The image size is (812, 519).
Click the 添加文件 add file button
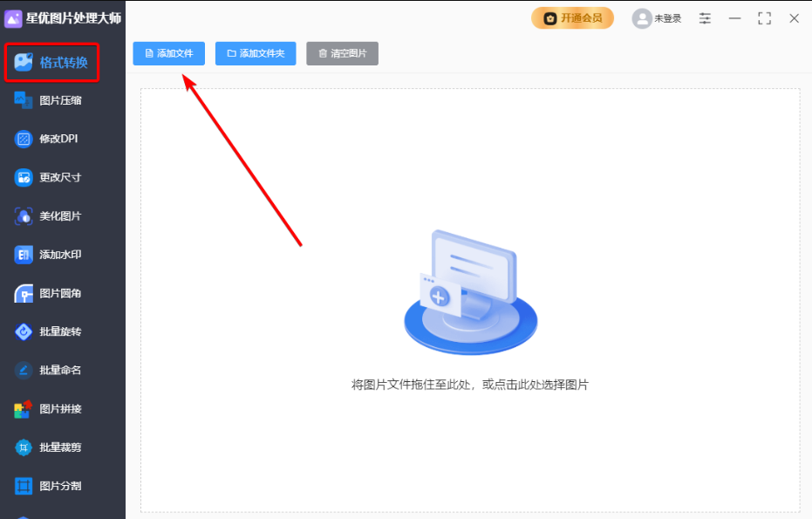tap(169, 53)
